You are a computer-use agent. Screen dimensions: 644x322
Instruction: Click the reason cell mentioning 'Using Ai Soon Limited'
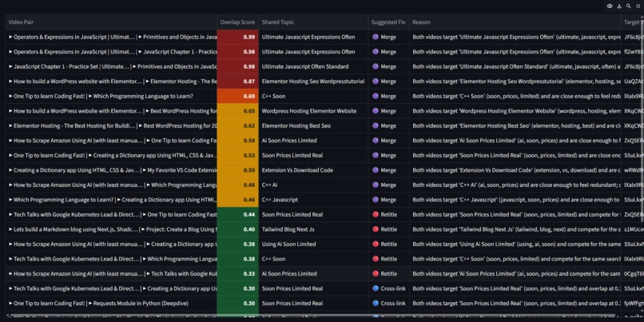[x=515, y=244]
